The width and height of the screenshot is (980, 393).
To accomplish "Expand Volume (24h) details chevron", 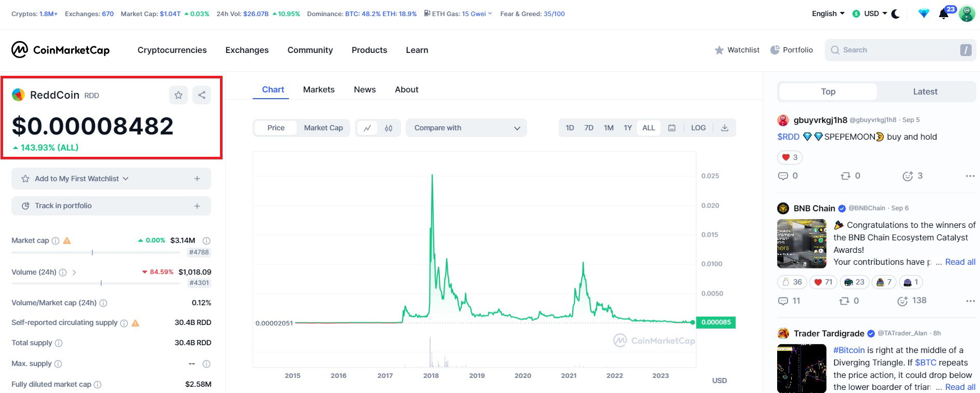I will coord(74,273).
